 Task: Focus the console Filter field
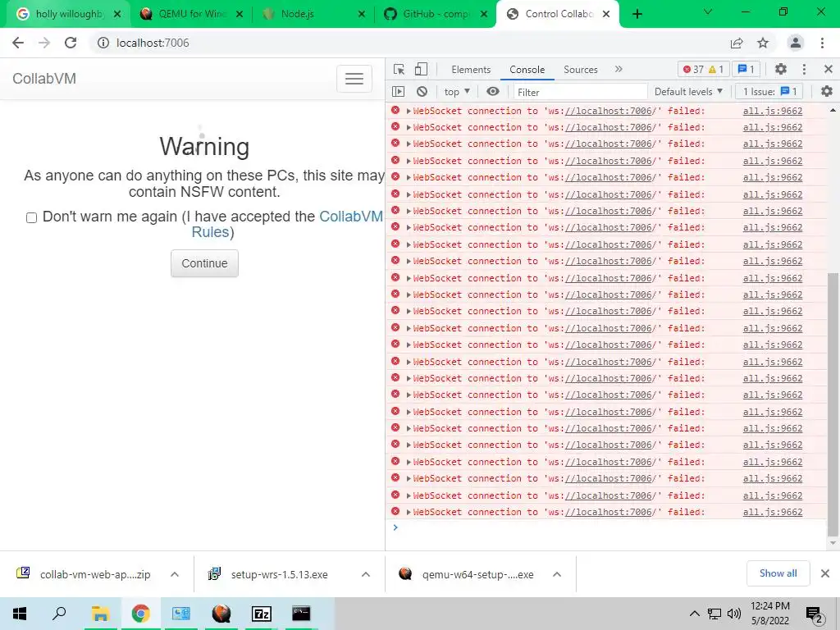[580, 92]
